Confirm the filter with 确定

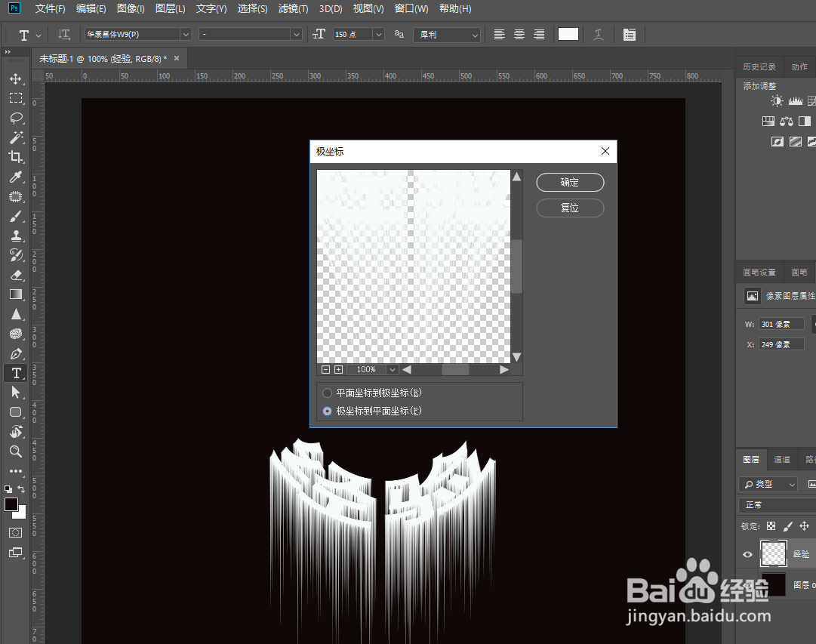click(570, 182)
